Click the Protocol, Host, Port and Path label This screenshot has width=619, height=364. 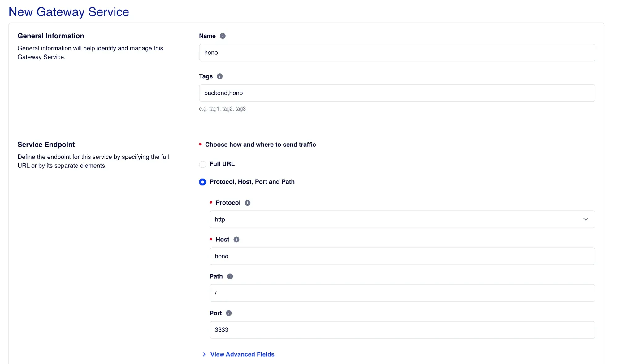click(x=252, y=182)
